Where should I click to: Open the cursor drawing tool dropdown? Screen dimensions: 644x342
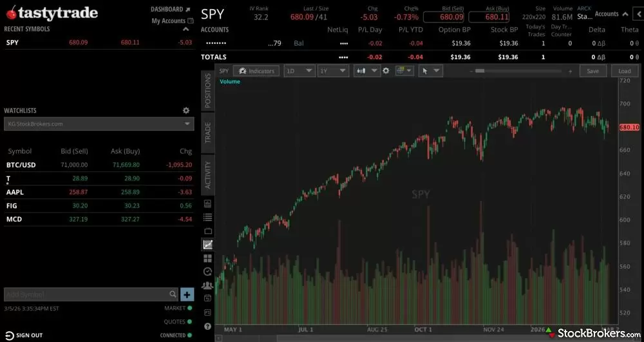[430, 71]
